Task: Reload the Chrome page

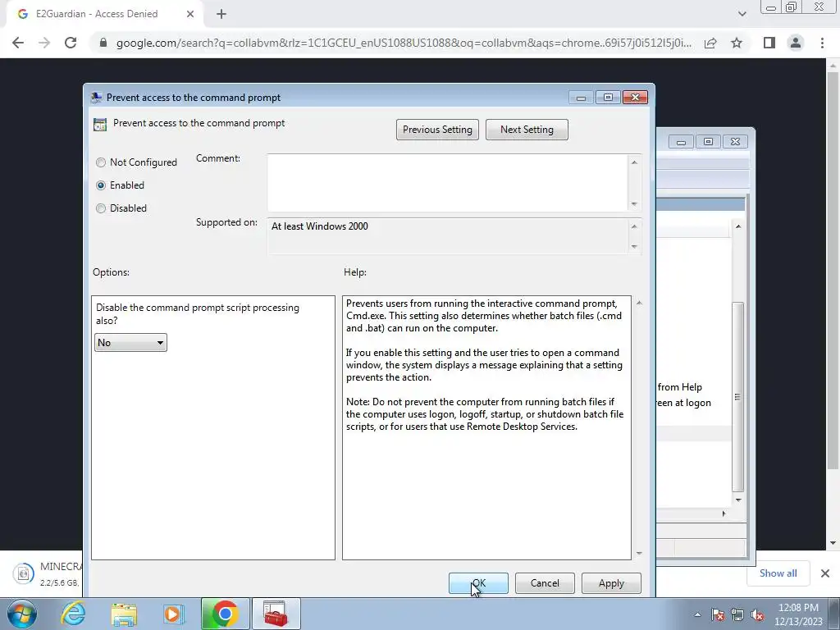Action: click(x=71, y=43)
